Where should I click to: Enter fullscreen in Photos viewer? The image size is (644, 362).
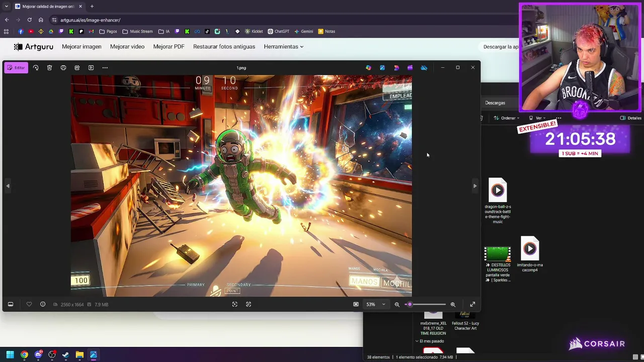click(472, 304)
